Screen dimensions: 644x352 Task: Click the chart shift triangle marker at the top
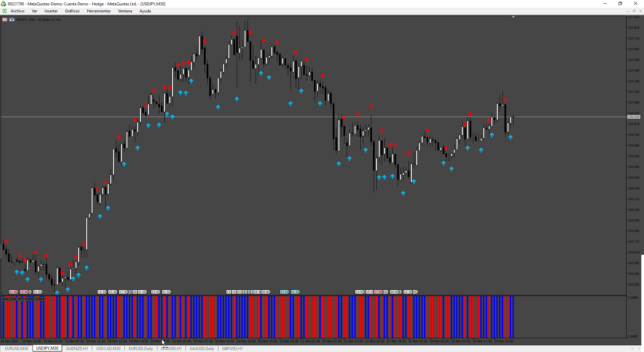pos(513,17)
